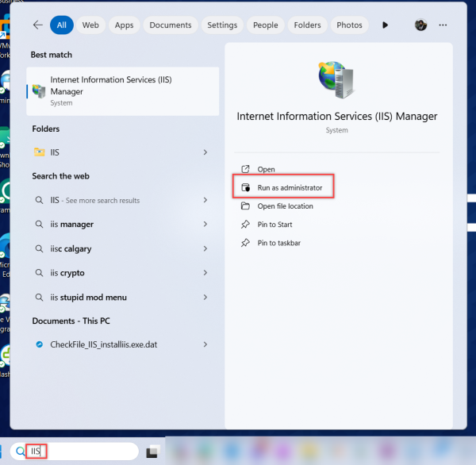The height and width of the screenshot is (465, 476).
Task: Switch to the Web filter tab
Action: point(90,25)
